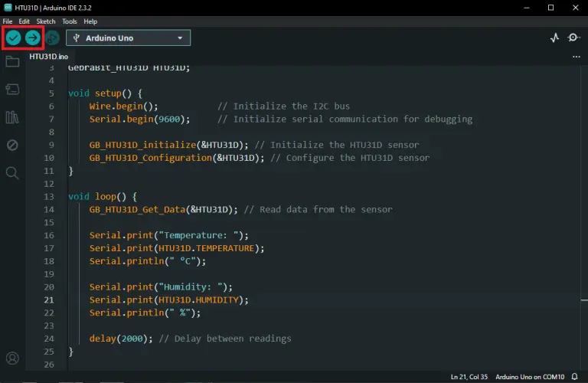Close the Arduino IDE window
The width and height of the screenshot is (588, 383).
tap(575, 8)
